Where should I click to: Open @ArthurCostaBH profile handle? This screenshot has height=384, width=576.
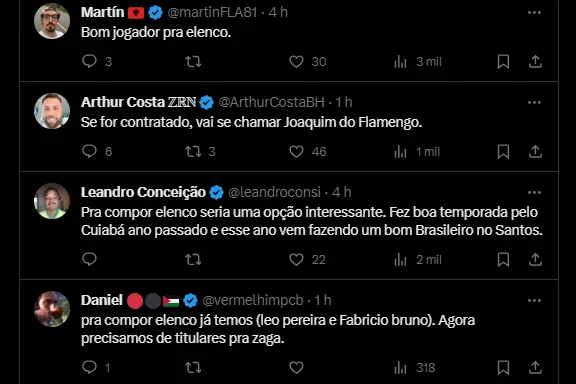271,102
